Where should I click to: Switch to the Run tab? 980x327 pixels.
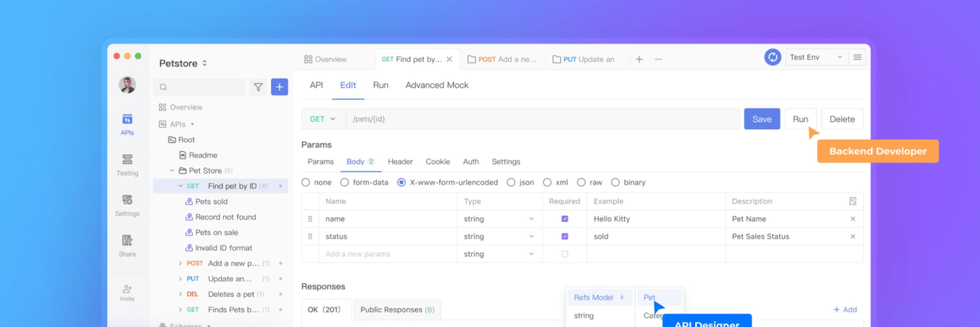(381, 85)
